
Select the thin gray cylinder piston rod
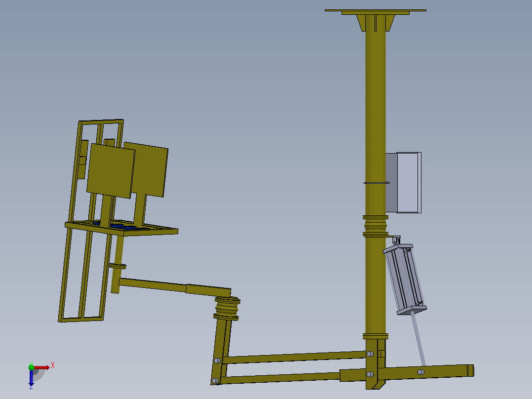[x=418, y=339]
